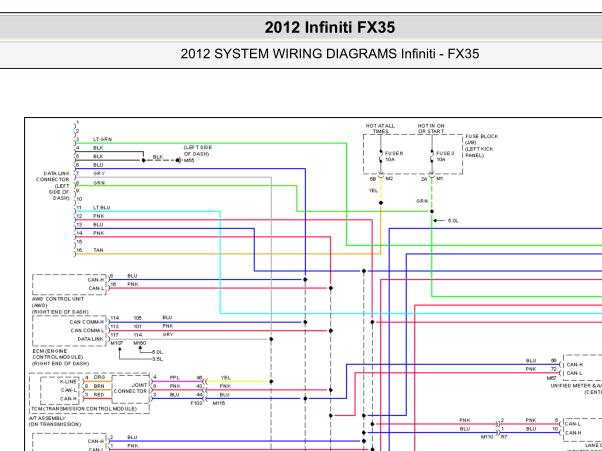Click the '2012 Infiniti FX35' page title
The height and width of the screenshot is (451, 602).
point(330,27)
